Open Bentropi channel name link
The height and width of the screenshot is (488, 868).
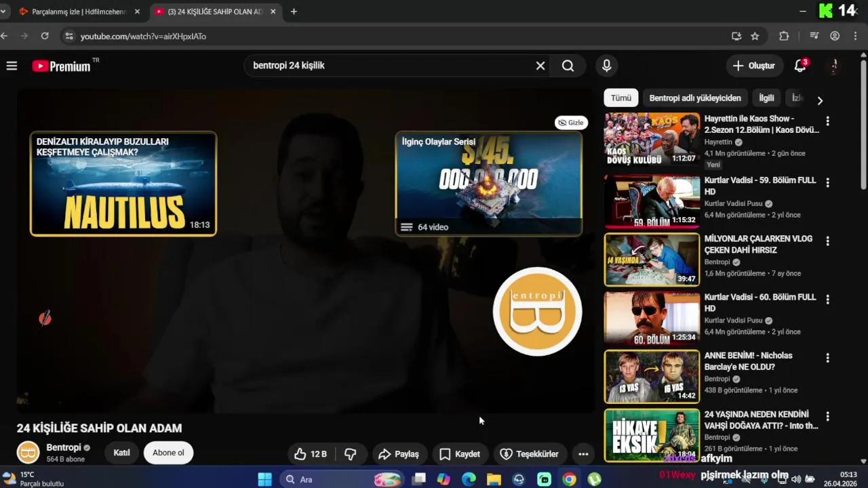(64, 448)
